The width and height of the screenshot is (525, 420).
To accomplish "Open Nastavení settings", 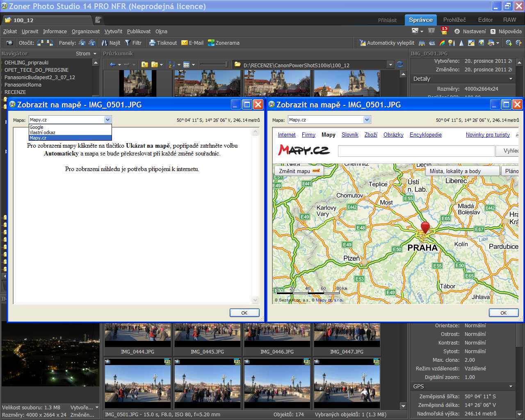I will 470,31.
